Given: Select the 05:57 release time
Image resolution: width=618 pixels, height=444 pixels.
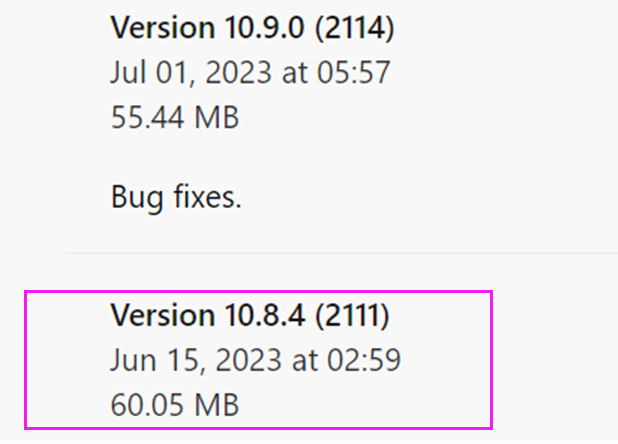Looking at the screenshot, I should 354,72.
